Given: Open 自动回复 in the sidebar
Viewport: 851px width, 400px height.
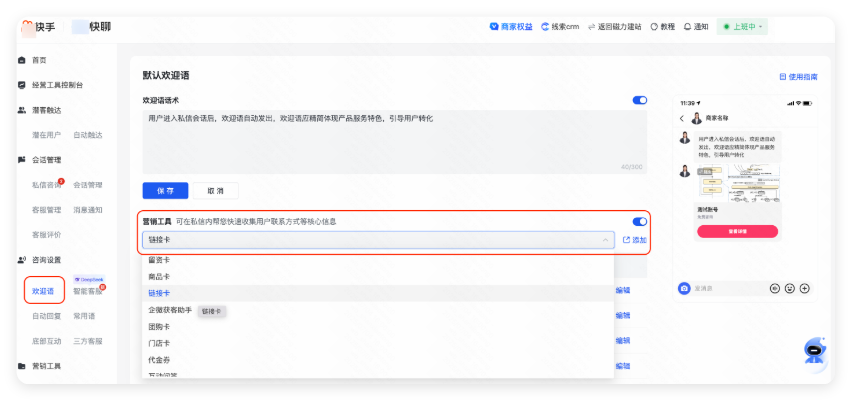Looking at the screenshot, I should point(46,316).
